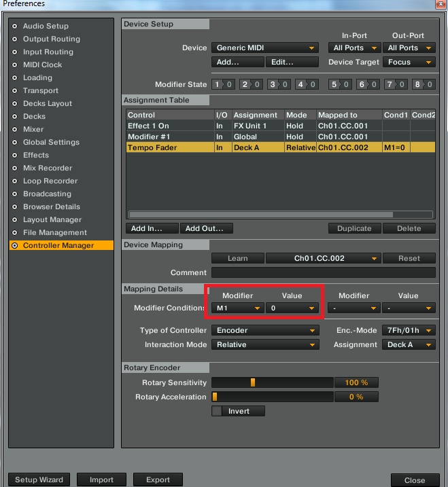The height and width of the screenshot is (487, 448).
Task: Open the In-Port All Ports dropdown
Action: click(x=354, y=48)
